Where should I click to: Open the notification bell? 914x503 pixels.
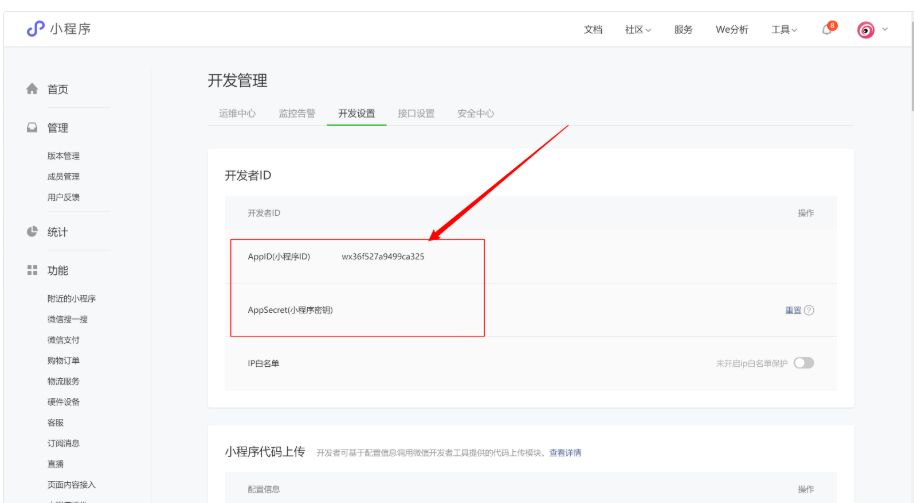coord(827,29)
